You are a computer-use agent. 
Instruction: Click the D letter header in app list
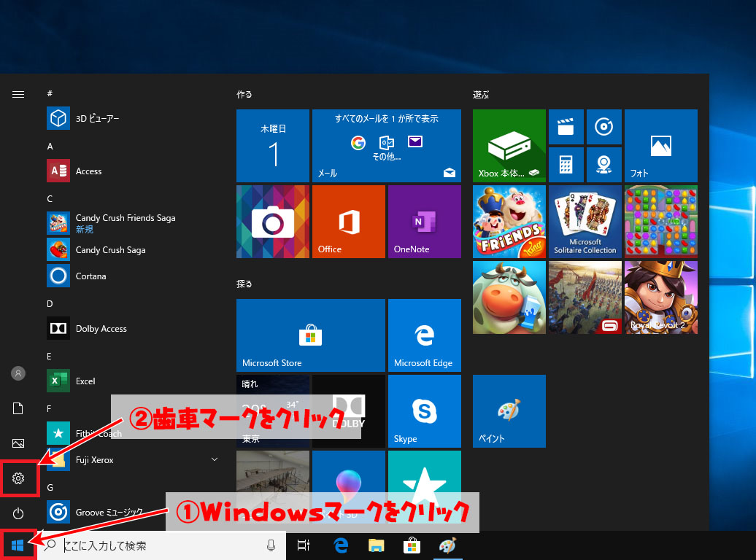click(x=50, y=303)
